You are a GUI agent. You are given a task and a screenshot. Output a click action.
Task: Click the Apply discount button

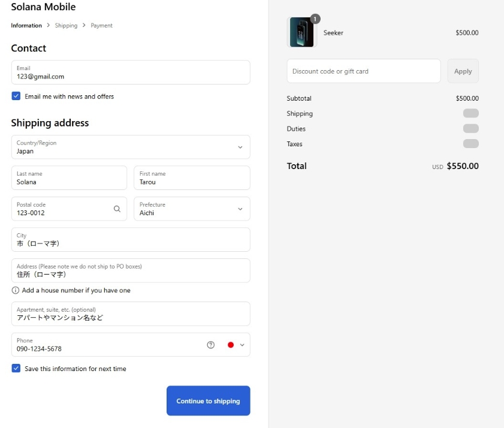(x=463, y=71)
